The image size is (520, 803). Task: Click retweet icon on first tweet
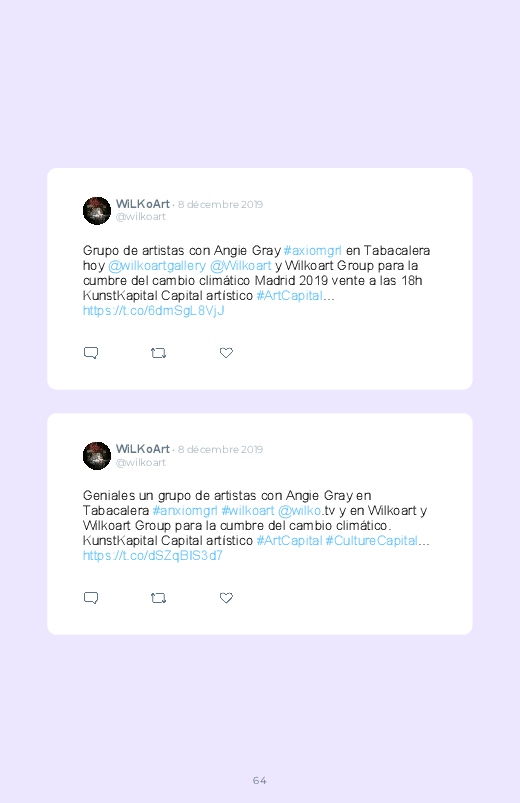158,353
